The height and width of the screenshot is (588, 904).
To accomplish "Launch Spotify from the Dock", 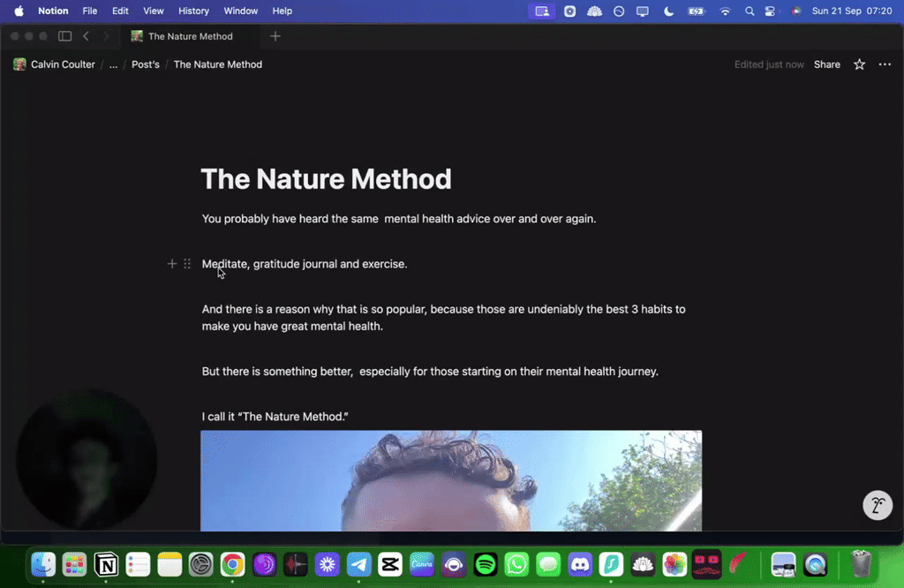I will [x=486, y=564].
